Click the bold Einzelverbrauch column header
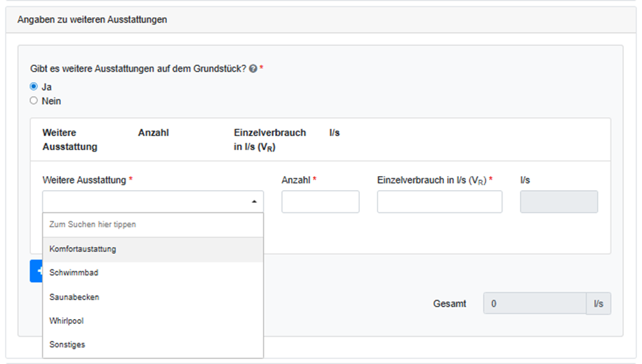The height and width of the screenshot is (364, 642). (269, 140)
